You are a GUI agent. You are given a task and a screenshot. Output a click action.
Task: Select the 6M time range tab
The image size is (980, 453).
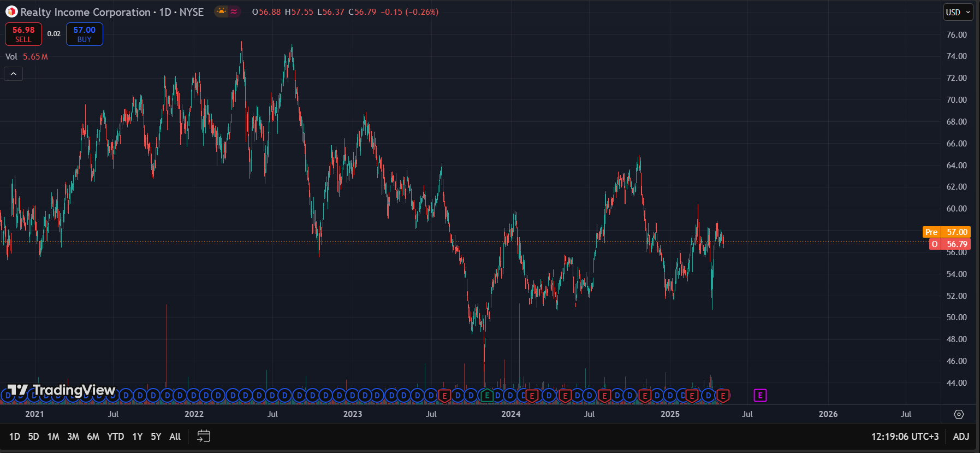coord(93,437)
